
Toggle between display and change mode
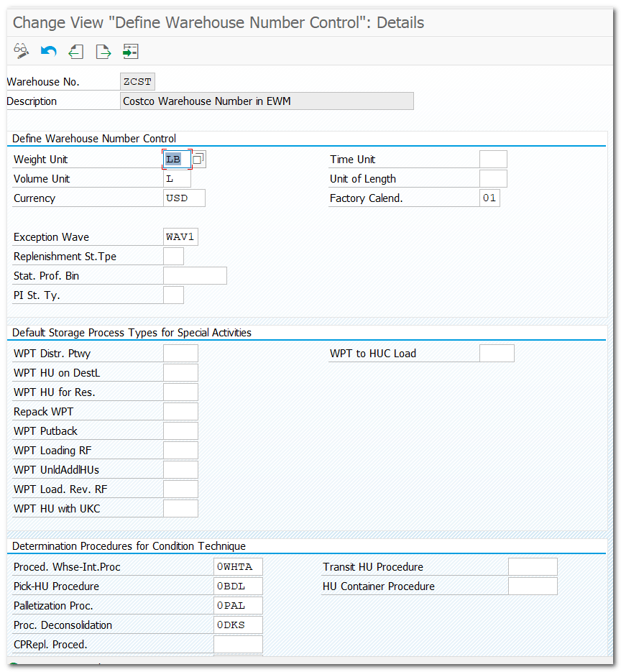click(x=21, y=52)
